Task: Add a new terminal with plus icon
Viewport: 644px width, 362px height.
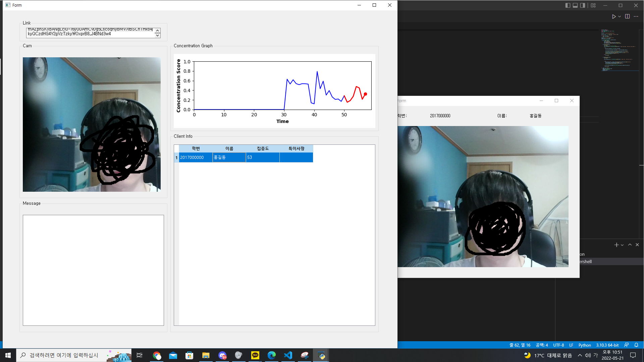Action: click(616, 245)
